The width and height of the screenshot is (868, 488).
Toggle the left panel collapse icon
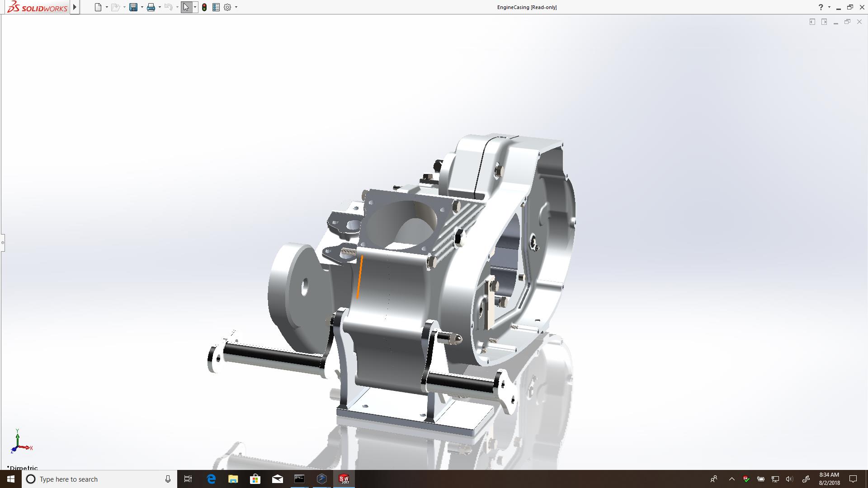tap(812, 22)
